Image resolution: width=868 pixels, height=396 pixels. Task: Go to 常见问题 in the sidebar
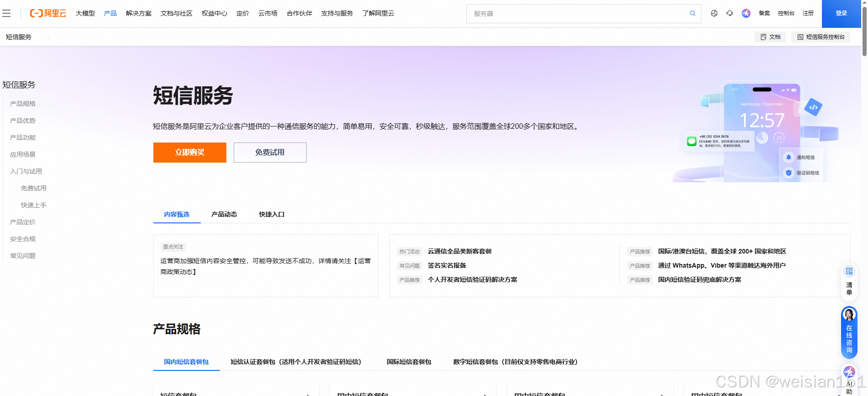(23, 256)
